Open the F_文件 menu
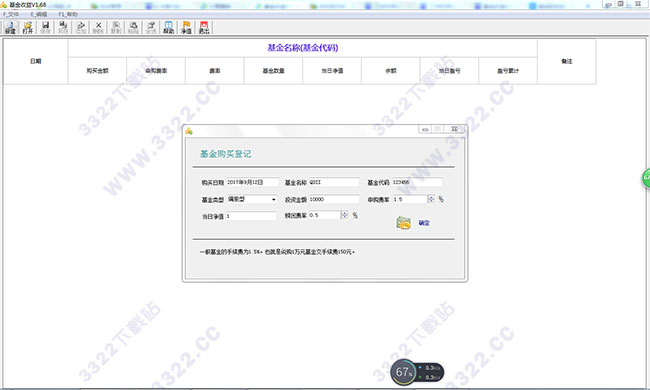 click(x=11, y=14)
